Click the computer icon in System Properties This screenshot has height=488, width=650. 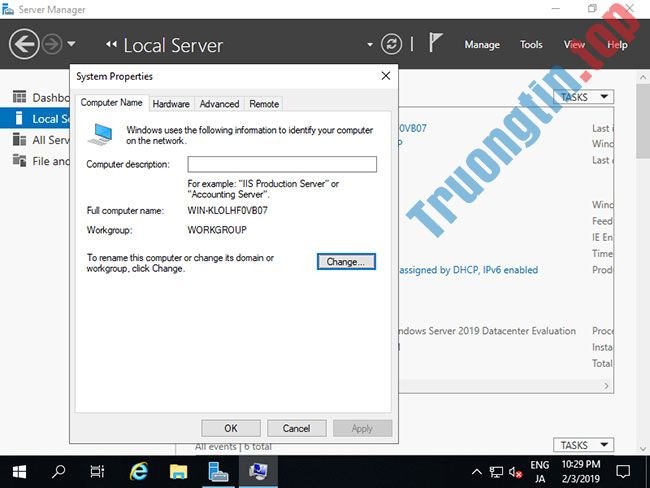point(100,134)
